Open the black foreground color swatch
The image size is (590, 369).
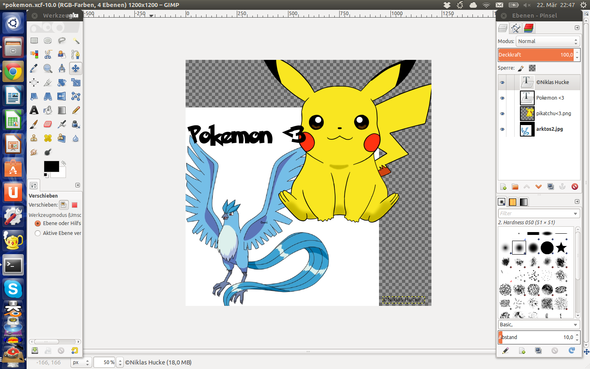tap(52, 166)
